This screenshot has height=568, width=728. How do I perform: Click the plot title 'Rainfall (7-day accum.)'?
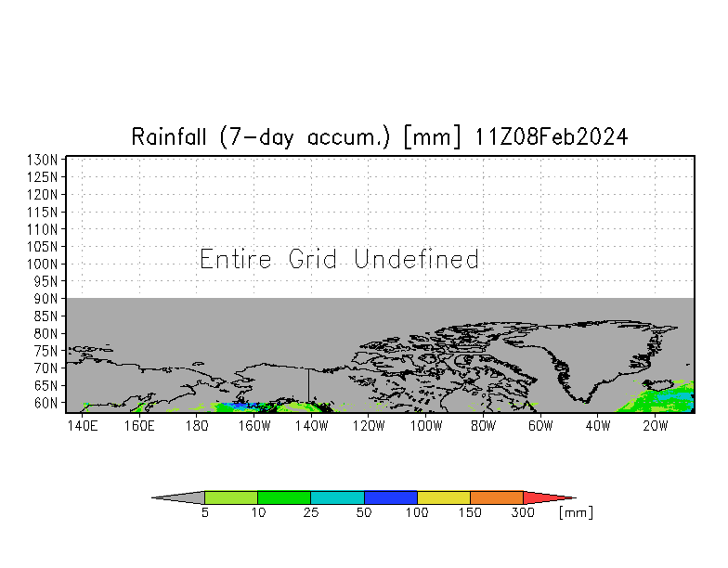click(260, 137)
